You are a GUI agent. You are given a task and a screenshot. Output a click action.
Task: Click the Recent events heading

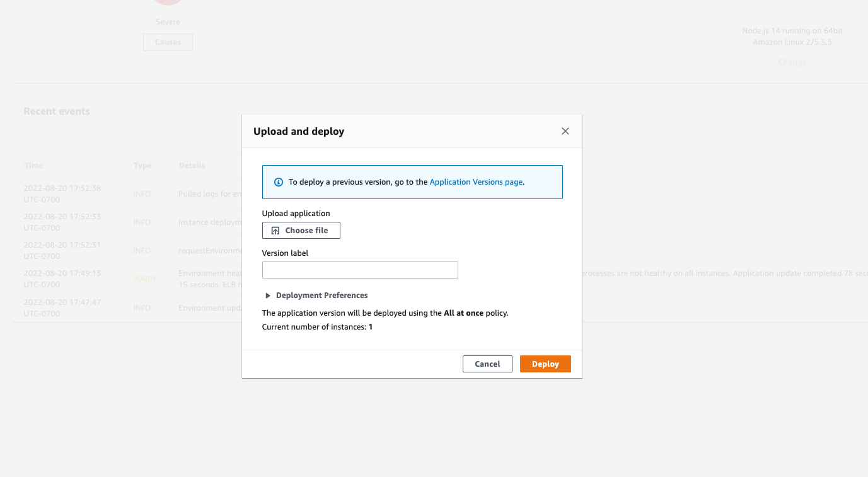(57, 111)
